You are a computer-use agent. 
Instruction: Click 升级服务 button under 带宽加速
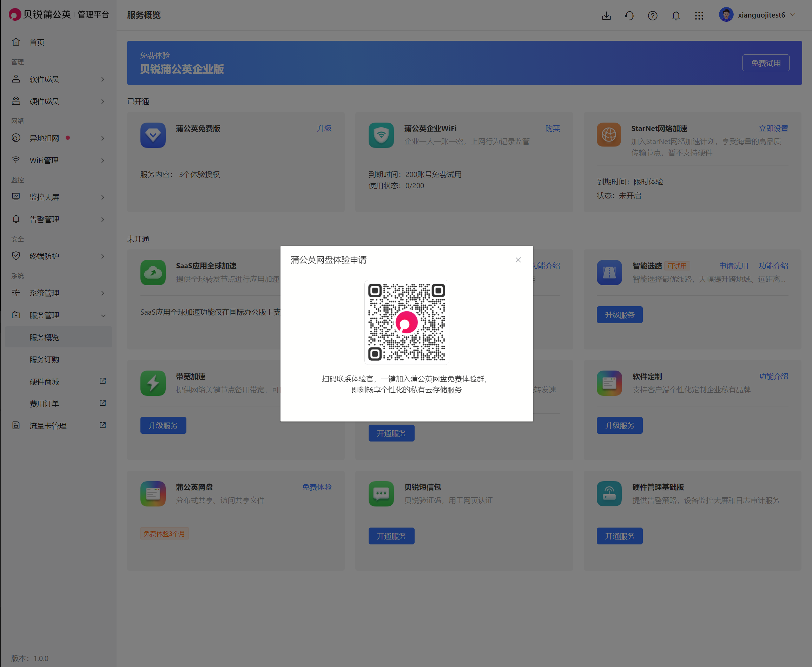(x=163, y=426)
